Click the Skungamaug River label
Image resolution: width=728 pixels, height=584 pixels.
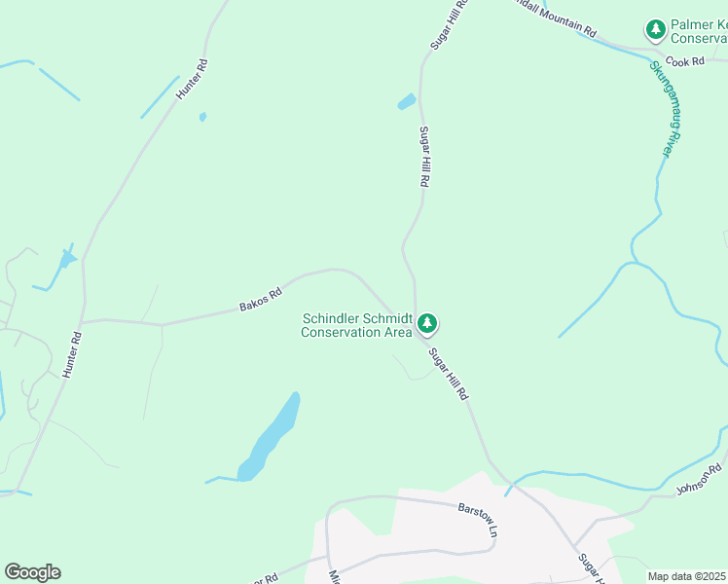(666, 110)
